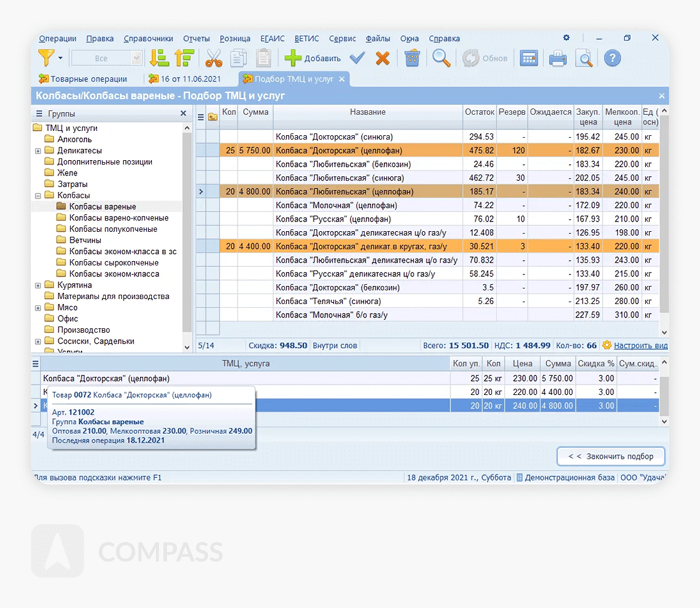700x608 pixels.
Task: Click the Закончить подбор button
Action: [611, 456]
